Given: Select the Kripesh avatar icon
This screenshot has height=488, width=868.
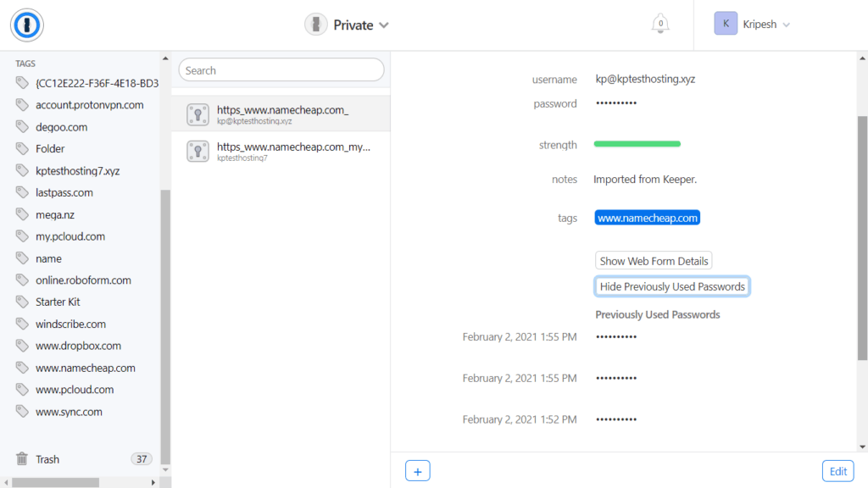Looking at the screenshot, I should [726, 23].
